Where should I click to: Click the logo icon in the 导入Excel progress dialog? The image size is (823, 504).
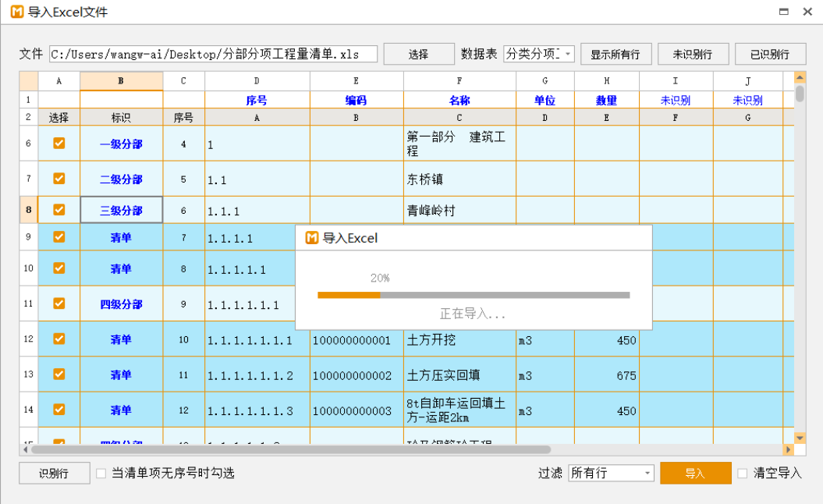tap(312, 238)
